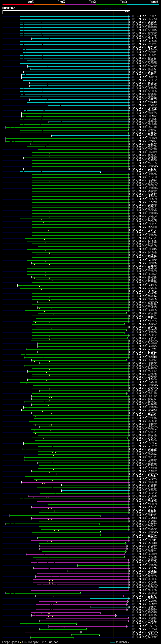Screen dimensions: 161x644
Task: Select label UniRef100_B9HRL3
Action: point(144,39)
